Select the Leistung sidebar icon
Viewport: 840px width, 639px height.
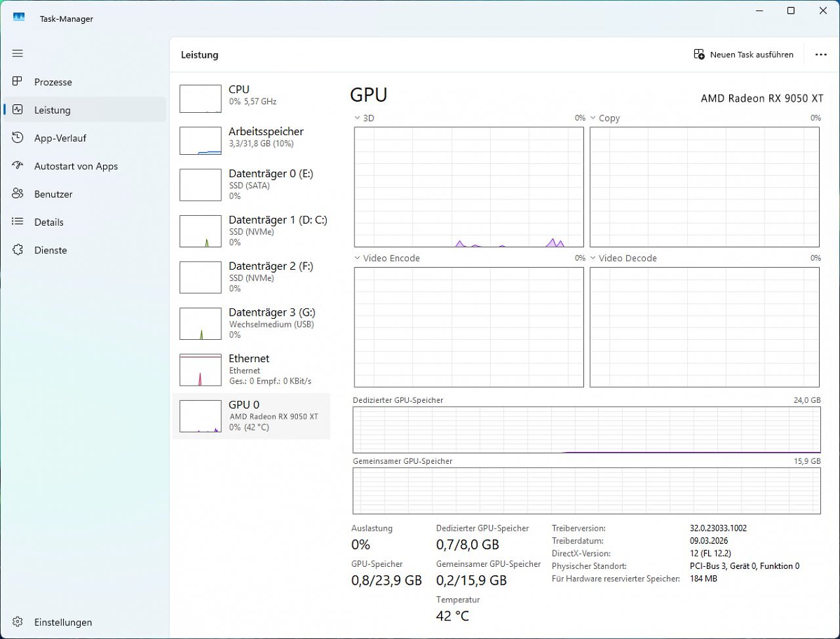pyautogui.click(x=18, y=110)
